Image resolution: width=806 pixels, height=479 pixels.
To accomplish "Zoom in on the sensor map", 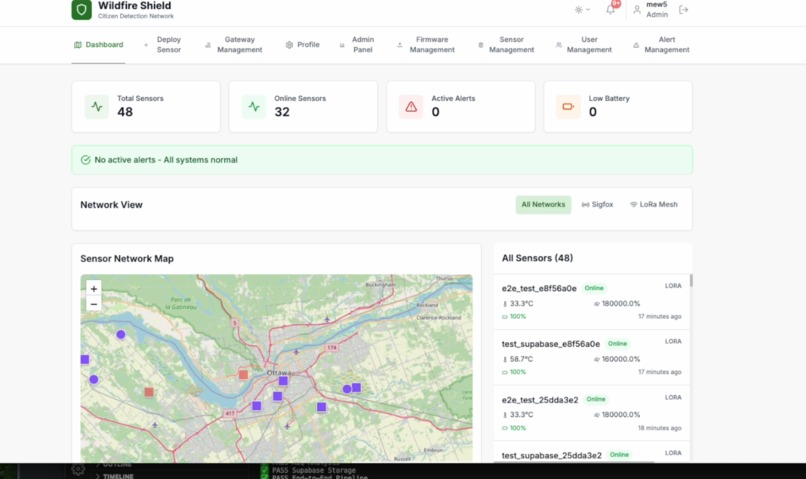I will (x=94, y=289).
